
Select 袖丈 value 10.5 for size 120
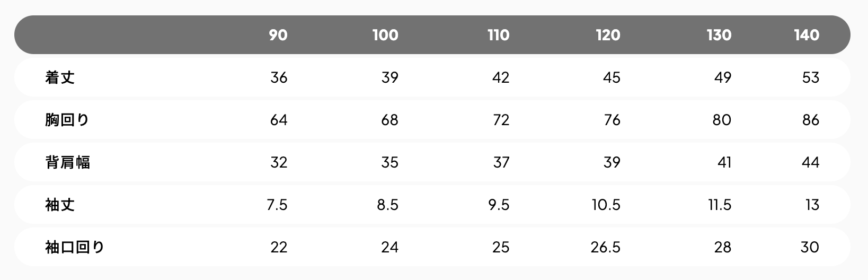(606, 205)
